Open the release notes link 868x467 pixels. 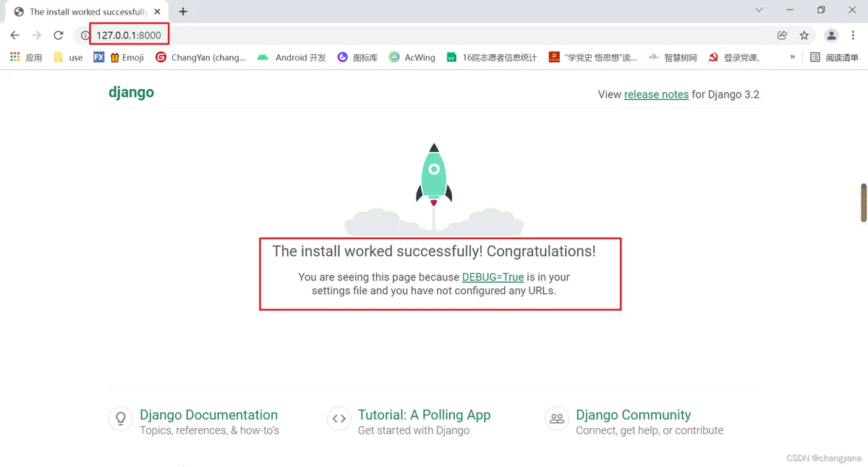(x=656, y=94)
